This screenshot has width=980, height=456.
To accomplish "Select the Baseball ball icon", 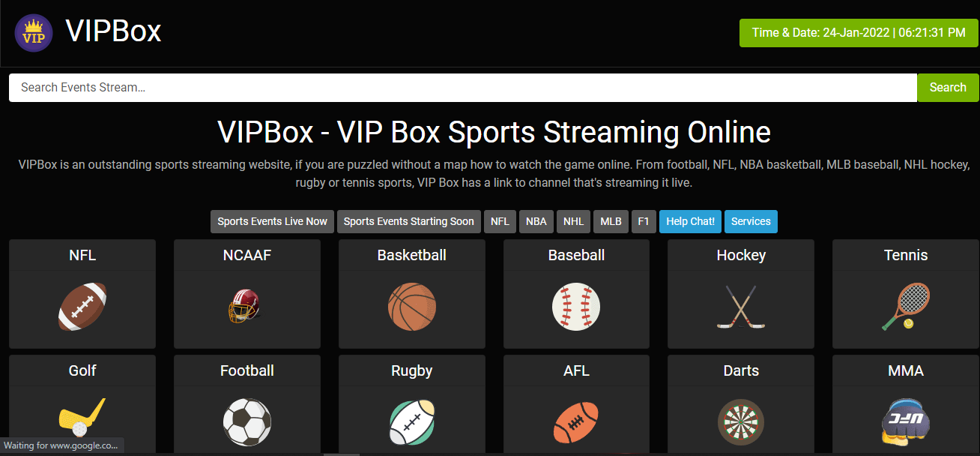I will click(x=576, y=307).
